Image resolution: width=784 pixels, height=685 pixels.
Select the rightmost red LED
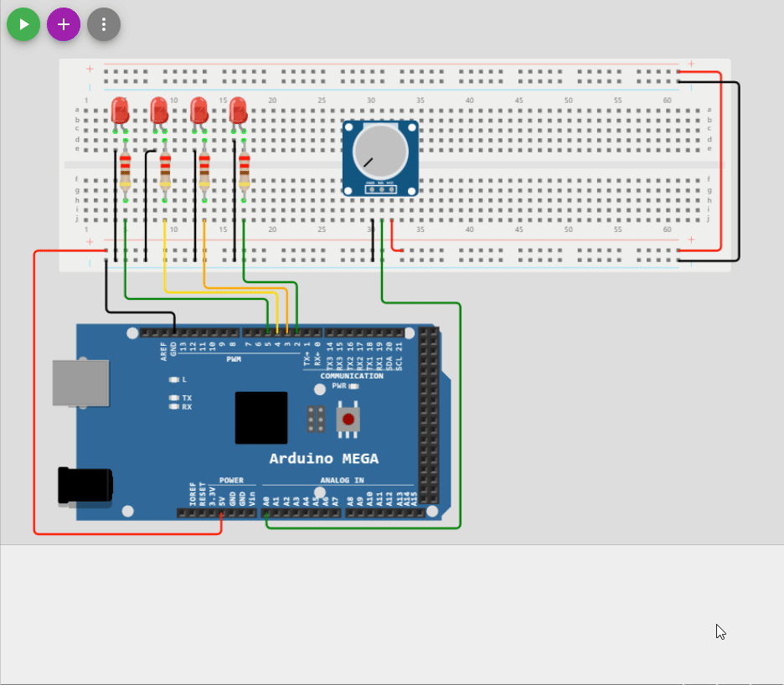click(238, 111)
